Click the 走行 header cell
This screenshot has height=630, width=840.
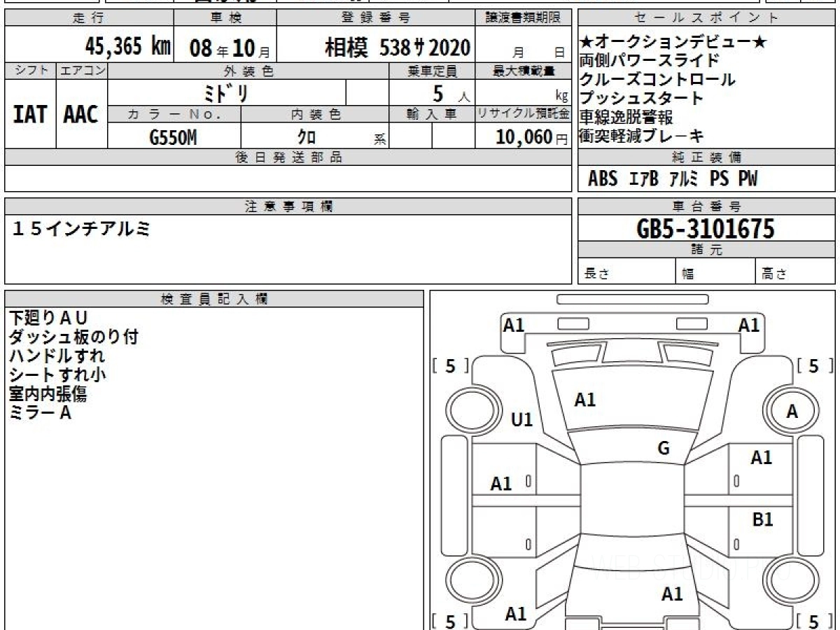click(89, 17)
